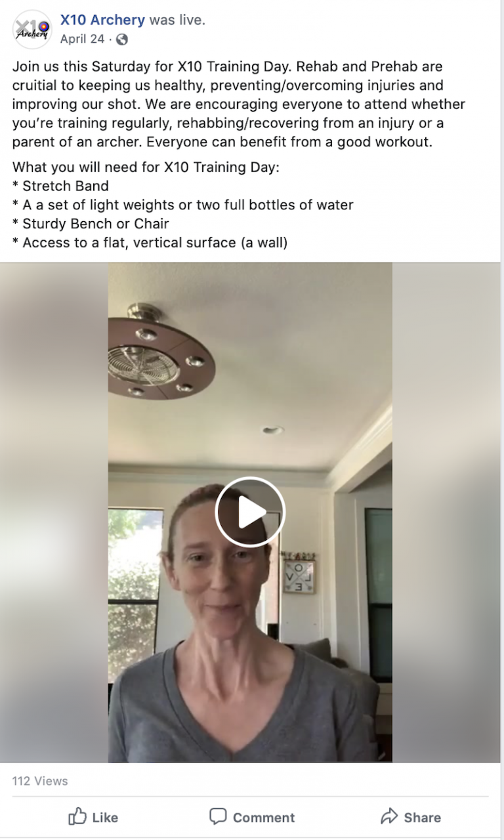Play the live video with center button

click(250, 512)
